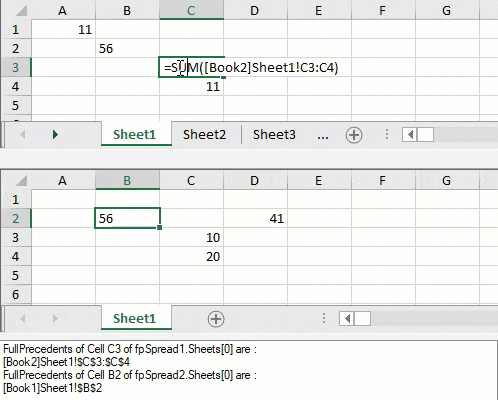This screenshot has height=400, width=498.
Task: Select row 4 header in bottom spreadsheet
Action: pos(16,257)
